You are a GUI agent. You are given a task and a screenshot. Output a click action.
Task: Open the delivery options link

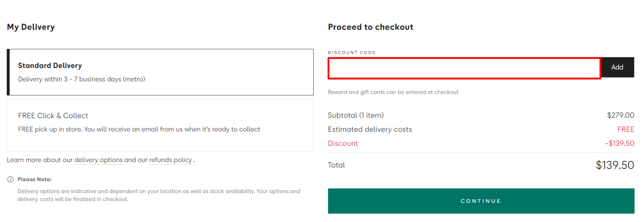click(98, 160)
